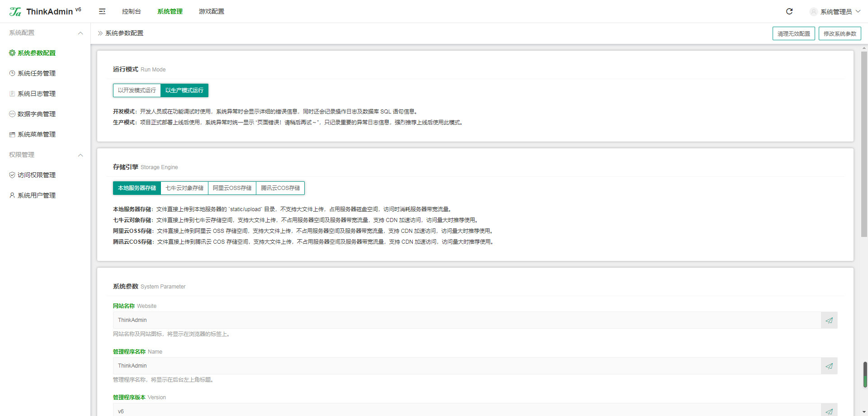The height and width of the screenshot is (416, 868).
Task: Open the 系统管理员 user dropdown
Action: point(835,11)
